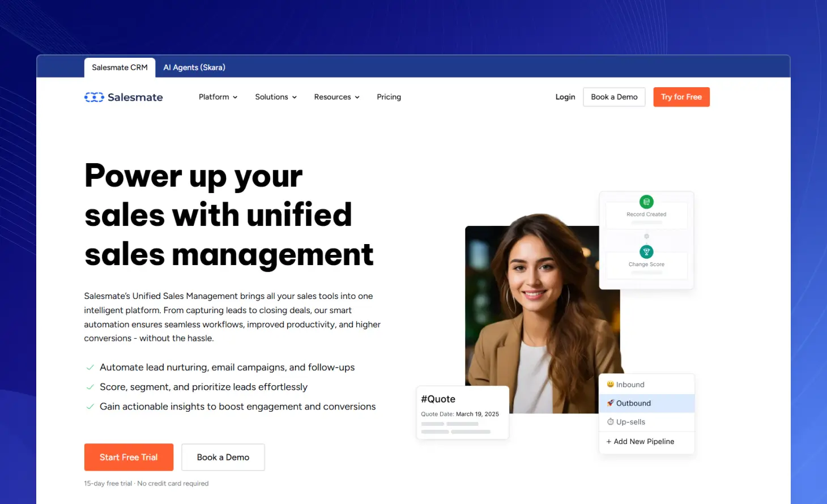Click the Change Score label
The height and width of the screenshot is (504, 827).
click(x=646, y=264)
